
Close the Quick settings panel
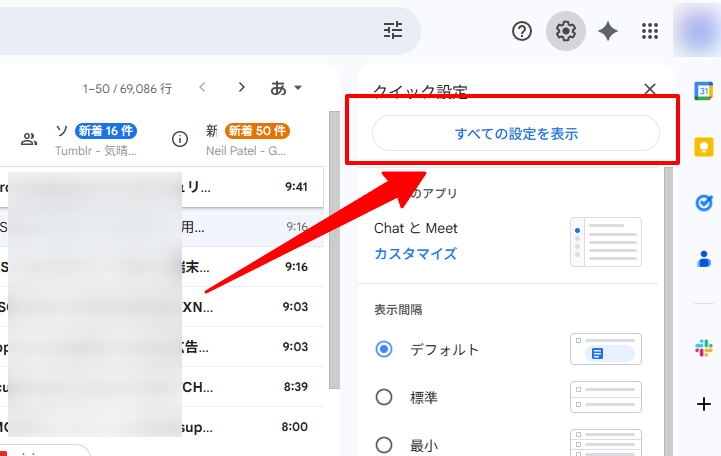pyautogui.click(x=650, y=89)
